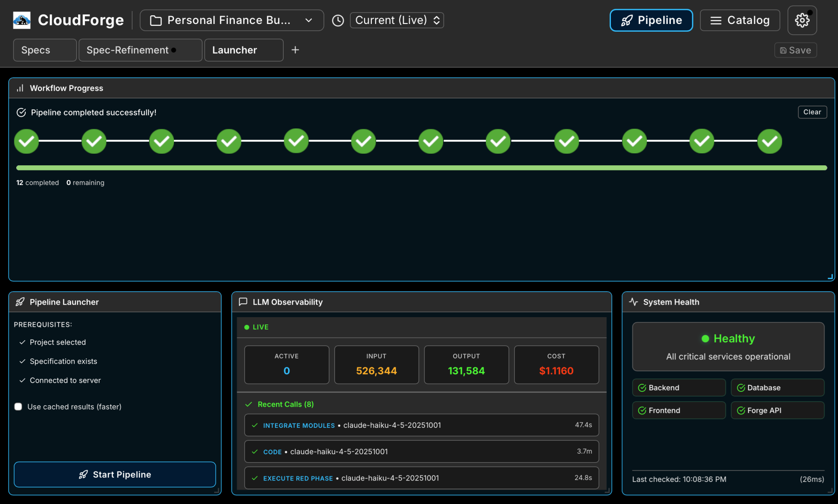Click the Backend service health check
The image size is (838, 504).
pos(678,388)
